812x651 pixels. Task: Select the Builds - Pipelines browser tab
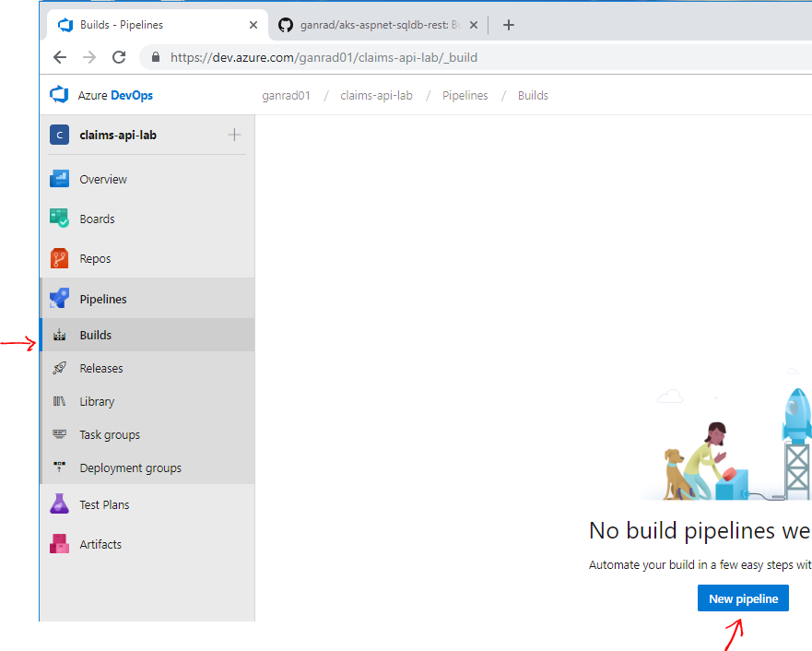(x=158, y=25)
